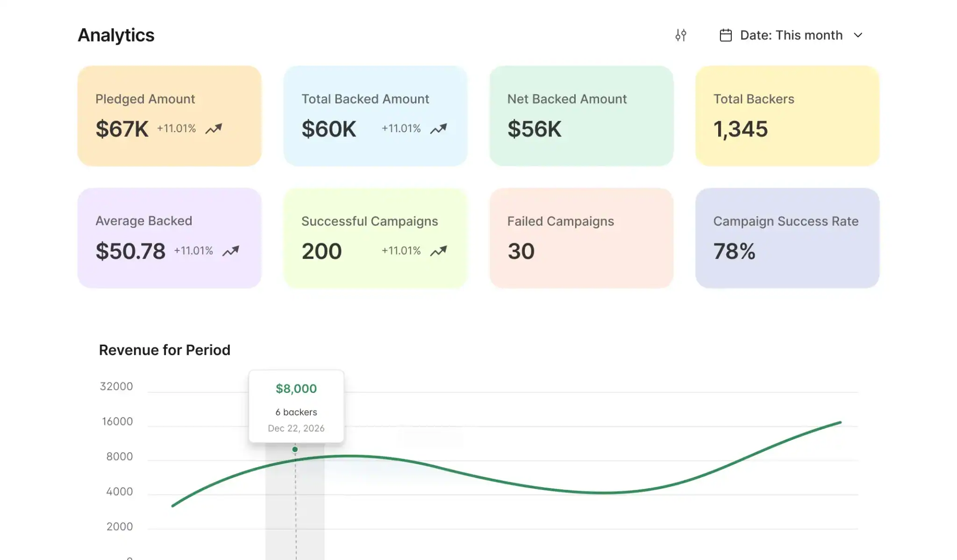Image resolution: width=957 pixels, height=560 pixels.
Task: Click the trend arrow on Successful Campaigns
Action: (438, 251)
